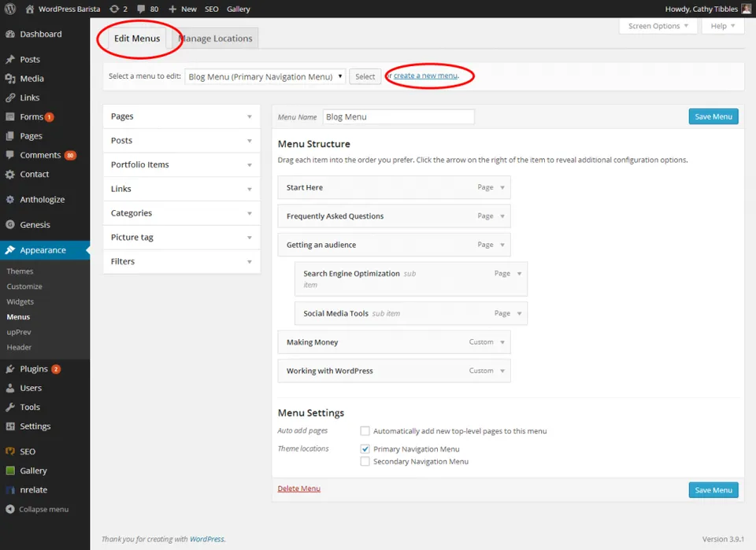The image size is (756, 550).
Task: Check the Secondary Navigation Menu location
Action: click(x=365, y=460)
